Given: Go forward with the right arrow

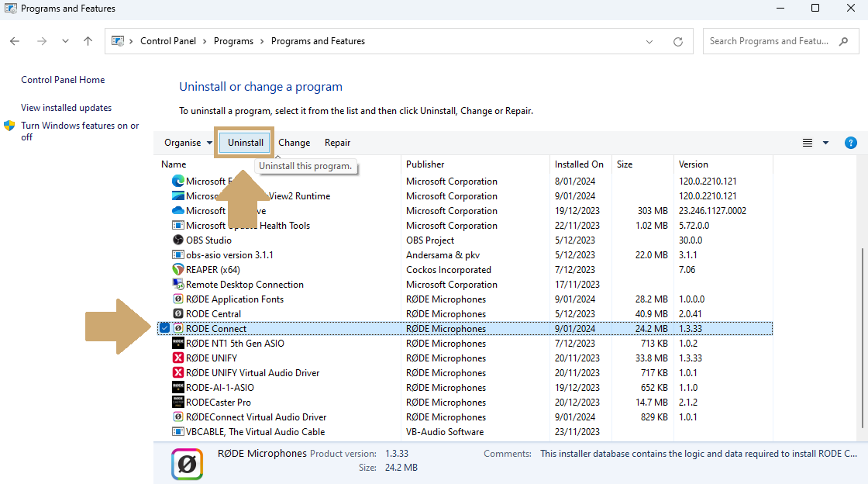Looking at the screenshot, I should point(42,41).
